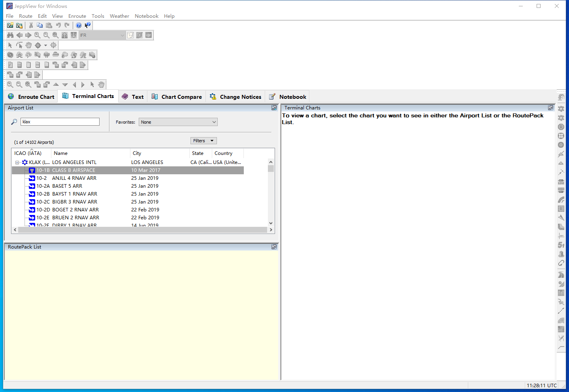The image size is (569, 392).
Task: Click the cloud with letter S icon
Action: tap(74, 55)
